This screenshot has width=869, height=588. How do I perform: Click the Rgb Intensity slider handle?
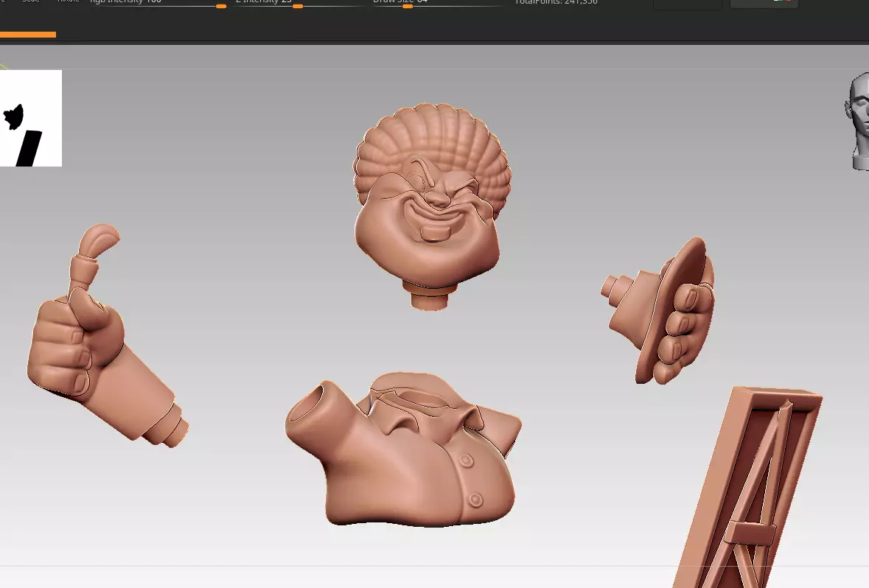coord(221,6)
